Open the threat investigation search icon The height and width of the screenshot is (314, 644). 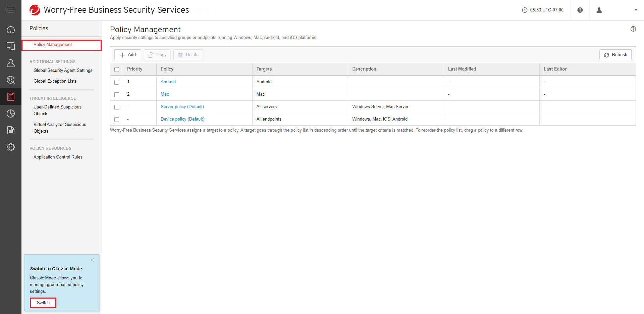pos(11,80)
